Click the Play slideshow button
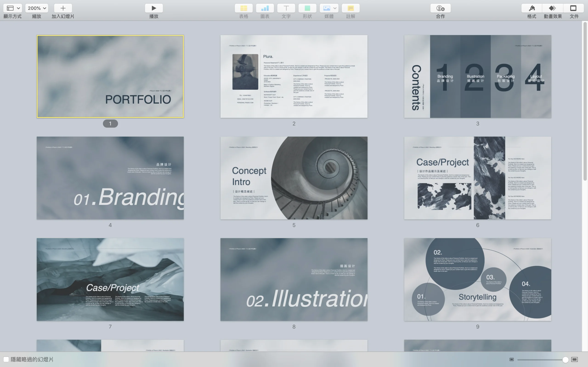The height and width of the screenshot is (367, 588). point(154,8)
